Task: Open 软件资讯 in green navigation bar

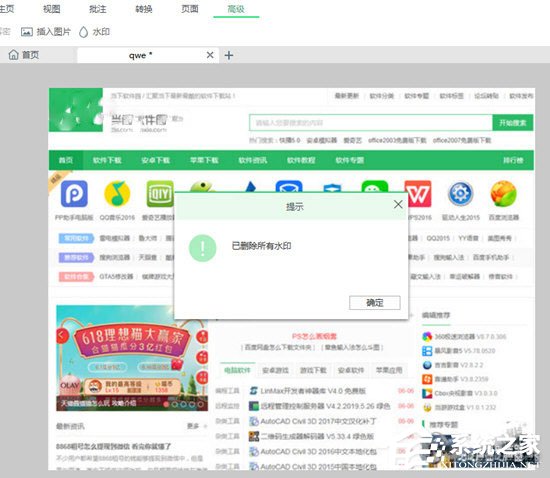Action: point(253,160)
